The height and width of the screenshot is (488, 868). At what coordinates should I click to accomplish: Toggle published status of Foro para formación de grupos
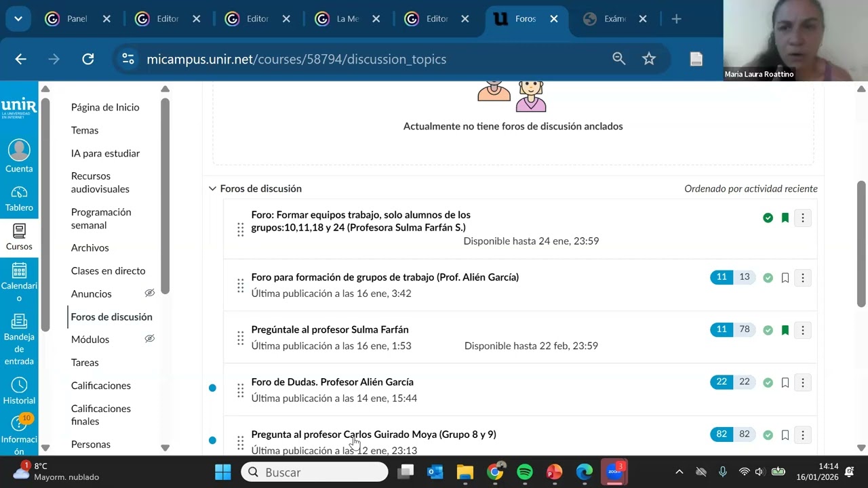(768, 277)
